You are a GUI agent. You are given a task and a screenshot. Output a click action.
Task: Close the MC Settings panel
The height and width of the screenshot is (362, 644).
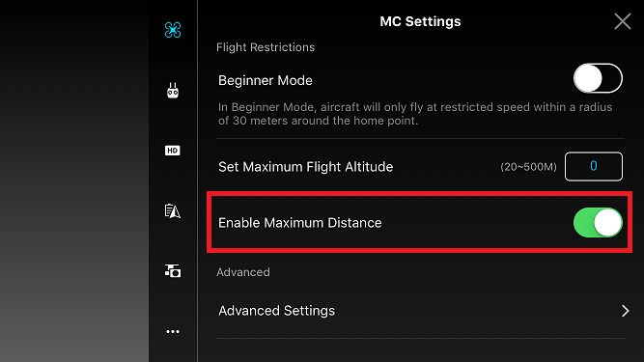pyautogui.click(x=623, y=21)
